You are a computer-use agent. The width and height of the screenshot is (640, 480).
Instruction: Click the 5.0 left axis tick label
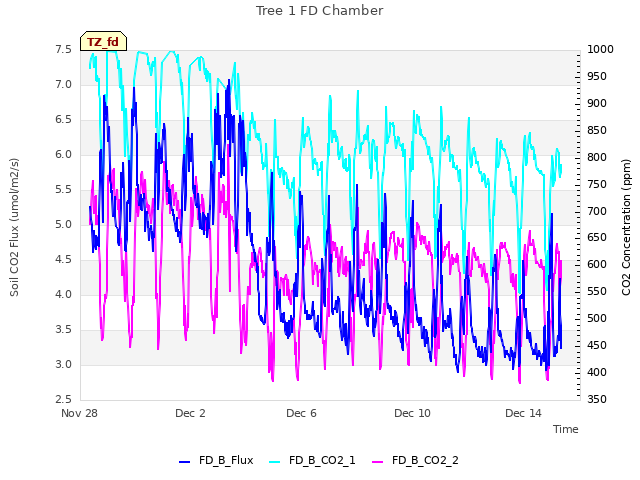pos(63,224)
